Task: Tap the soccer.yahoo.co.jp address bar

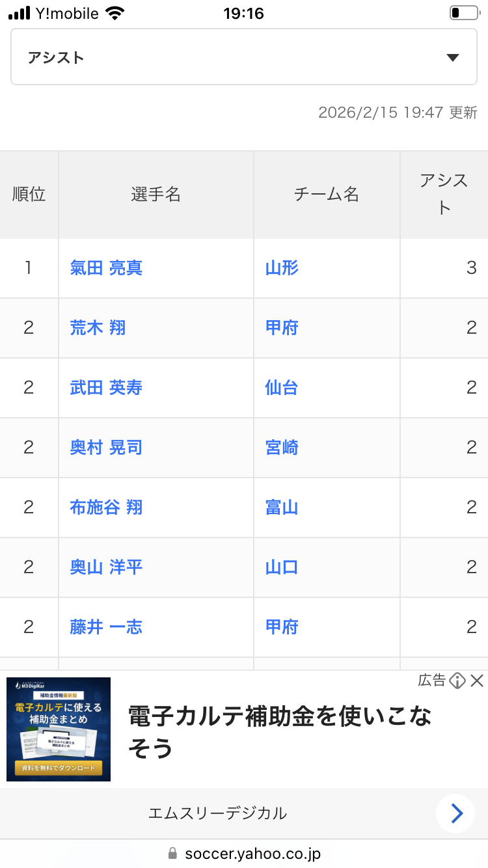Action: point(244,853)
